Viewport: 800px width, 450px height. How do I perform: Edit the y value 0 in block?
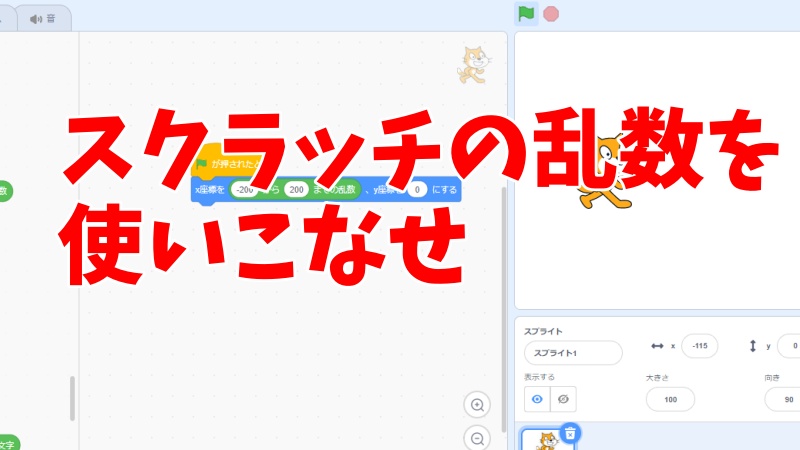417,190
